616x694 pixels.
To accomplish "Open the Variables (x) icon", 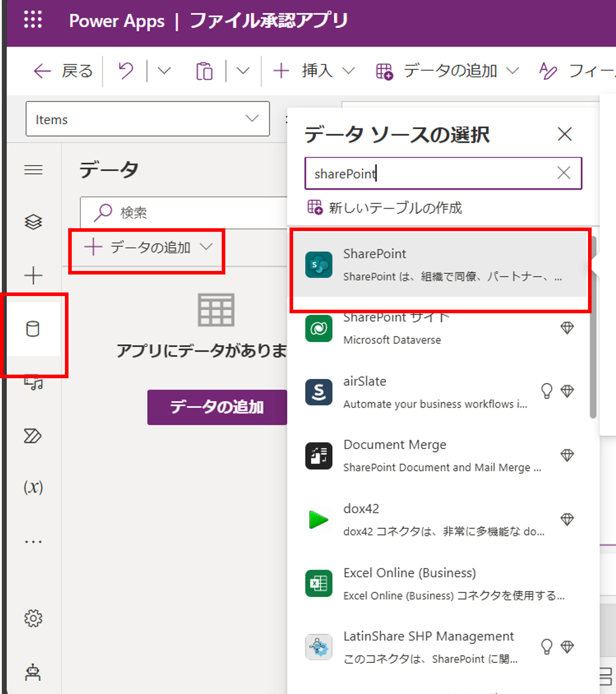I will [33, 488].
